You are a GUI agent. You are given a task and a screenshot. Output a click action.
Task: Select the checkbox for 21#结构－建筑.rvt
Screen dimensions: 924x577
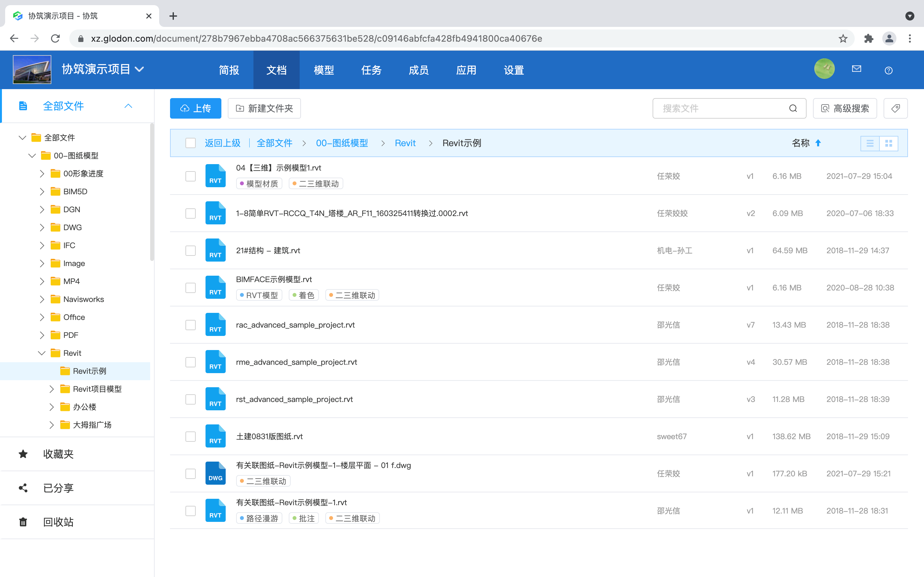point(190,250)
